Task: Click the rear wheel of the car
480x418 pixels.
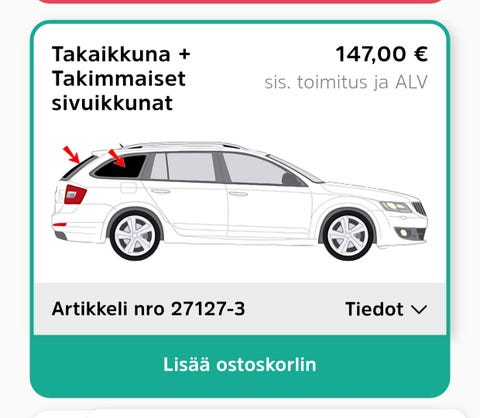Action: click(x=135, y=236)
